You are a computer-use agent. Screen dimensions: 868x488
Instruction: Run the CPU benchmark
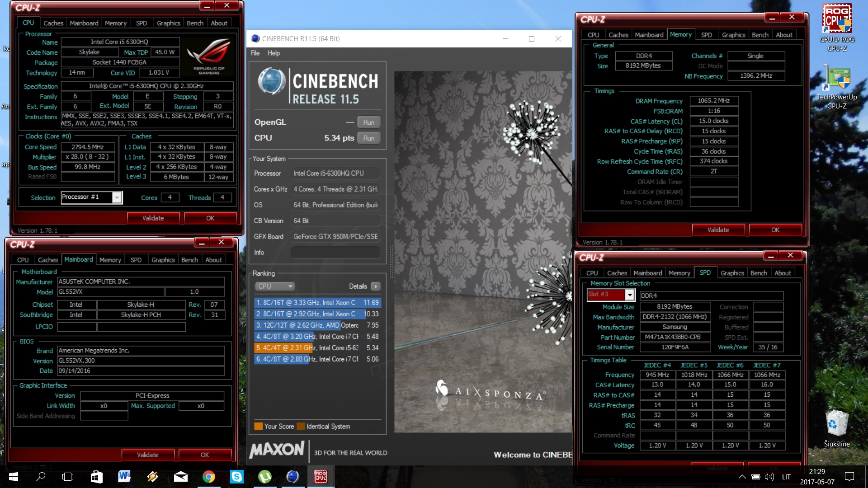tap(368, 138)
